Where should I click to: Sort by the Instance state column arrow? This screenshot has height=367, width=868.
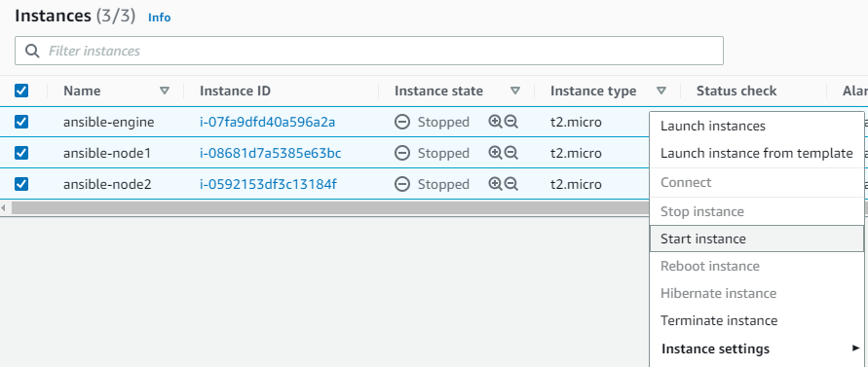coord(515,91)
